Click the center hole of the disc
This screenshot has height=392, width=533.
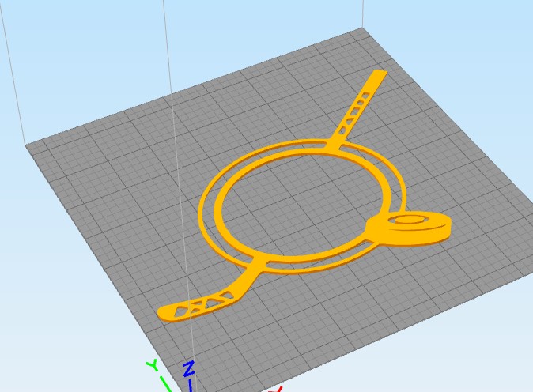[409, 220]
